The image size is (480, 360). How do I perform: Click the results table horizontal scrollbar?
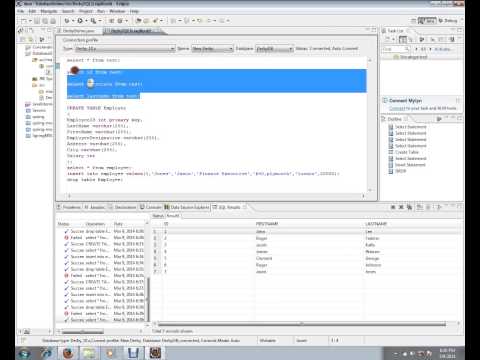point(302,324)
